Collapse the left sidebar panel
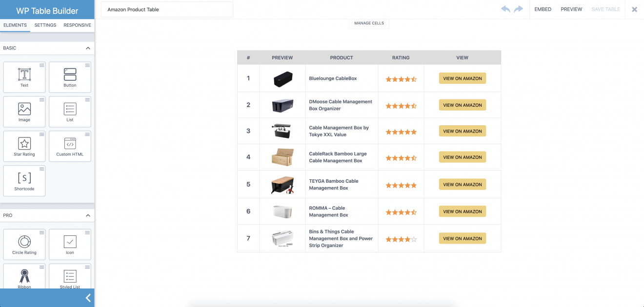 coord(88,298)
